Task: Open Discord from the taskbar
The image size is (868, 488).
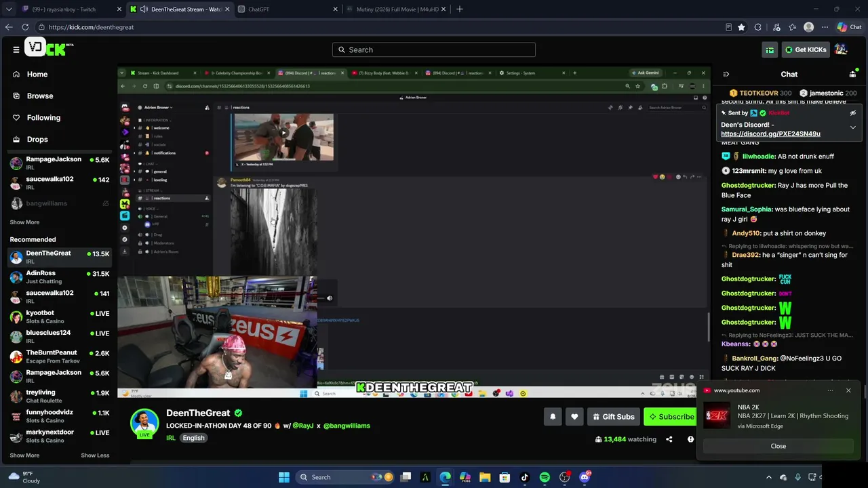Action: point(585,477)
